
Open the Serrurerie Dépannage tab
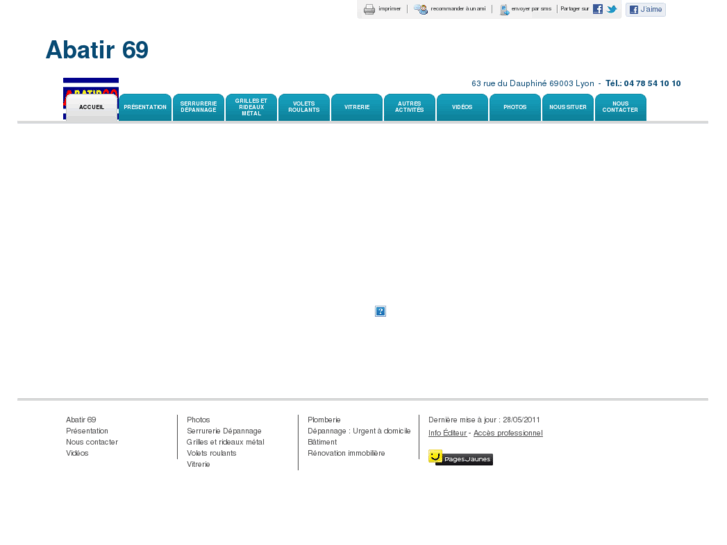[x=198, y=107]
